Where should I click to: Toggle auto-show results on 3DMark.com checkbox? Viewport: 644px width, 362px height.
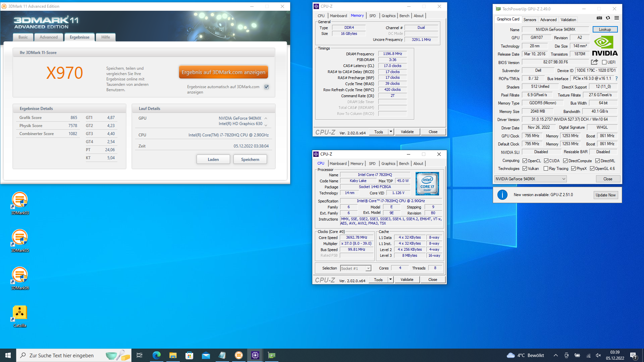267,87
